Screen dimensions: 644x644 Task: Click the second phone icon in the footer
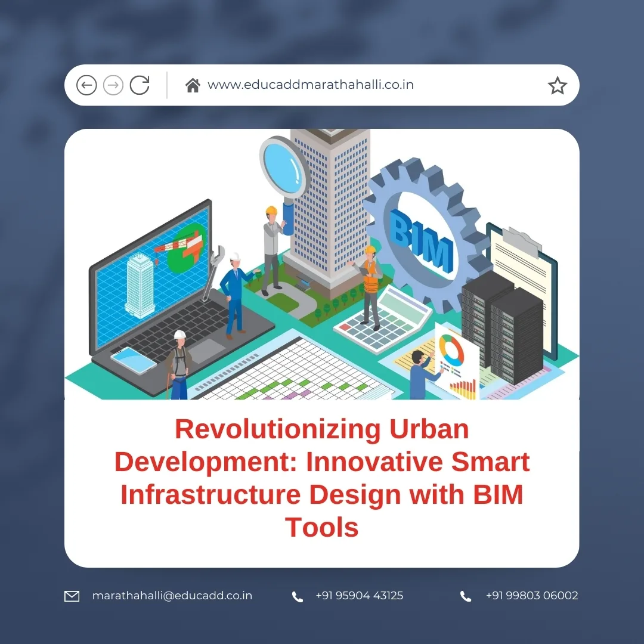pos(465,596)
